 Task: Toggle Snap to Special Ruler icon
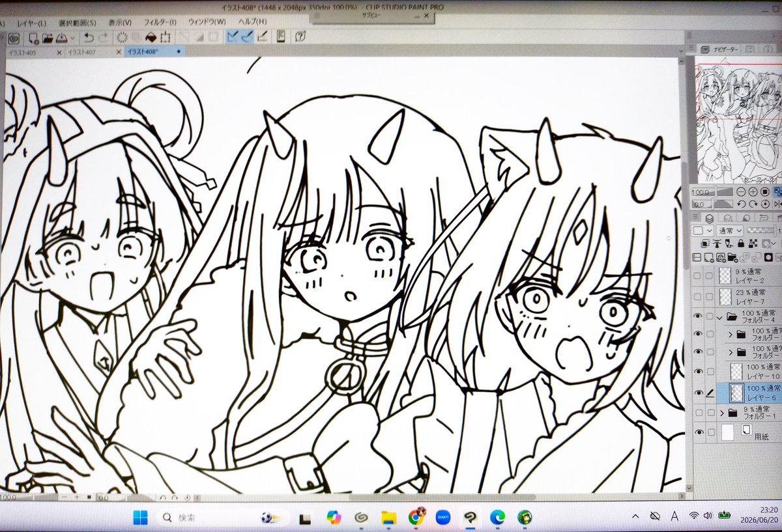pyautogui.click(x=247, y=36)
